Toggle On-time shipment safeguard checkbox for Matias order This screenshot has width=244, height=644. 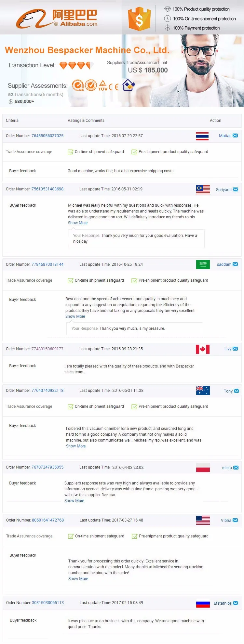point(70,152)
